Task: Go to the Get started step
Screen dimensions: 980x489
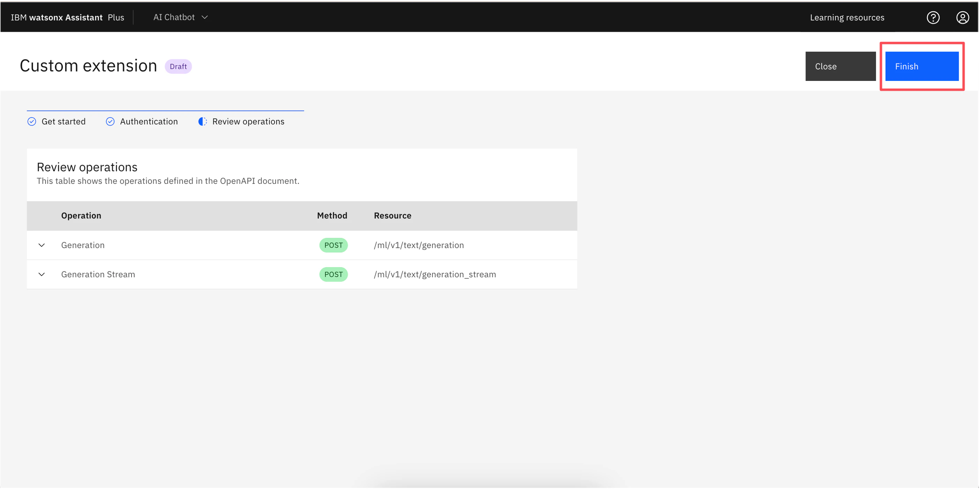Action: (63, 122)
